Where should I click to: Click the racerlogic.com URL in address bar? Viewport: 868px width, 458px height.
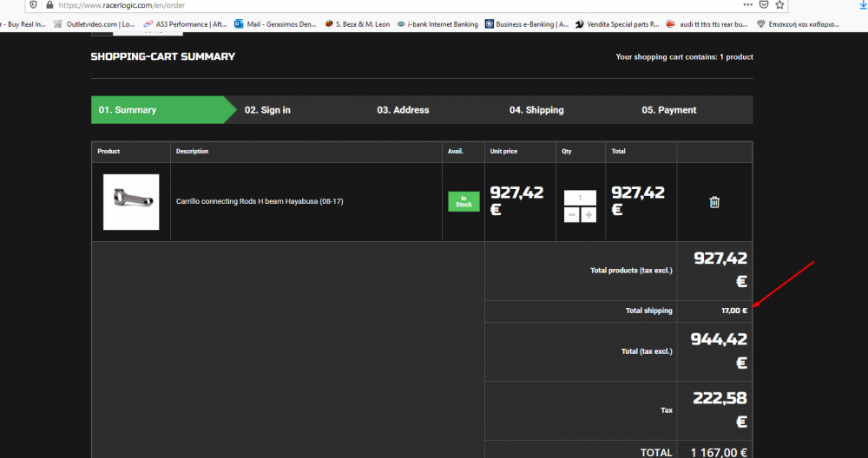122,5
